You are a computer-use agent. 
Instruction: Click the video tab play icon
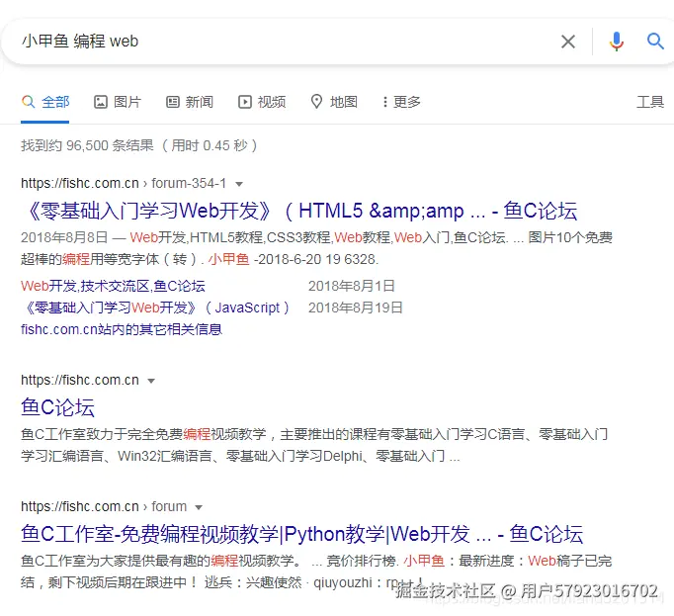[x=245, y=102]
